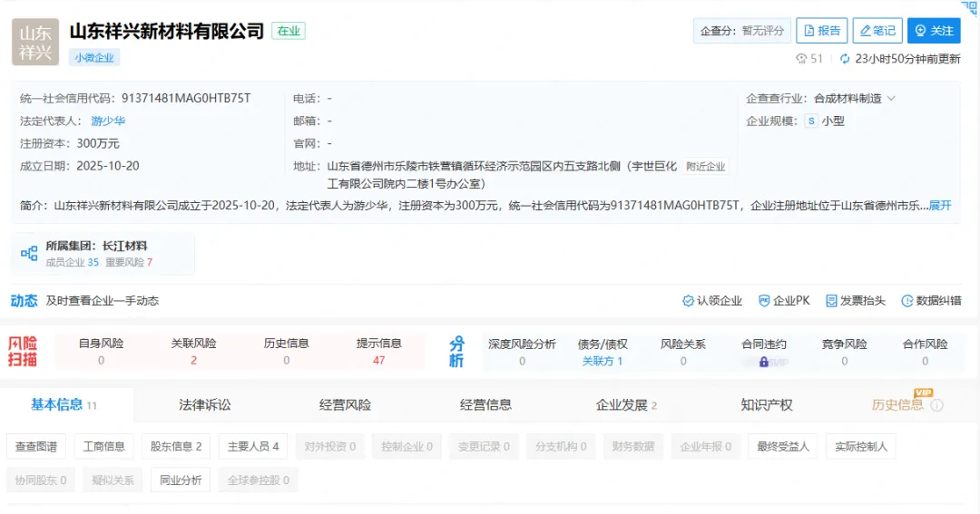Open 竞争风险 analysis item
Viewport: 980px width, 514px height.
(845, 353)
